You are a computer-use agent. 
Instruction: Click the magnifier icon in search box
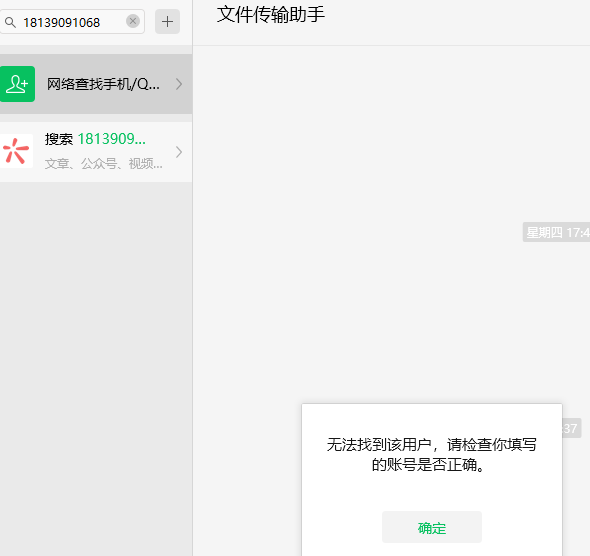[10, 22]
